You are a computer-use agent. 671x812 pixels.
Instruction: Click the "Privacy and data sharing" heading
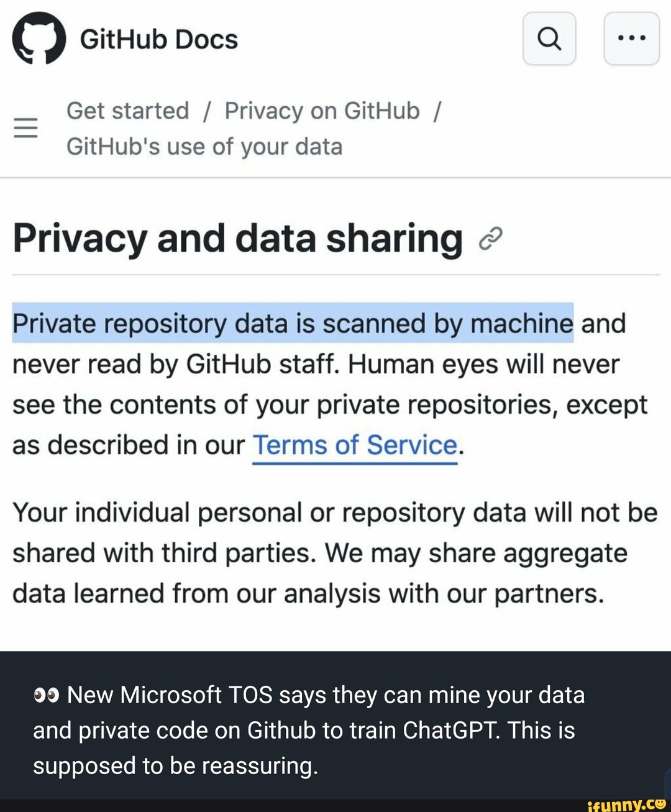click(237, 239)
